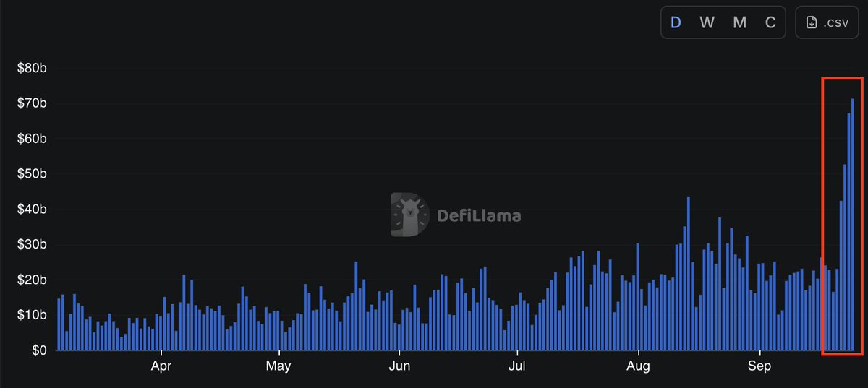Click the tallest bar above $70b

853,225
